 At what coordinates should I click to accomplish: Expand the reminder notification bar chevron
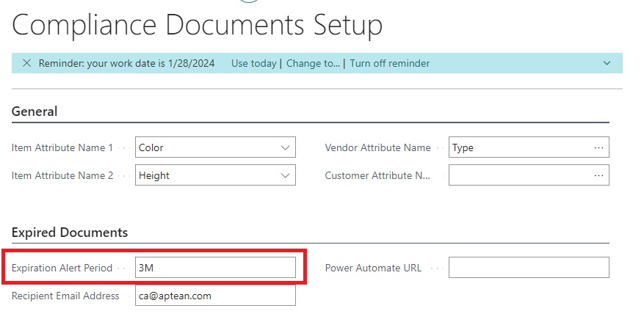(x=607, y=63)
